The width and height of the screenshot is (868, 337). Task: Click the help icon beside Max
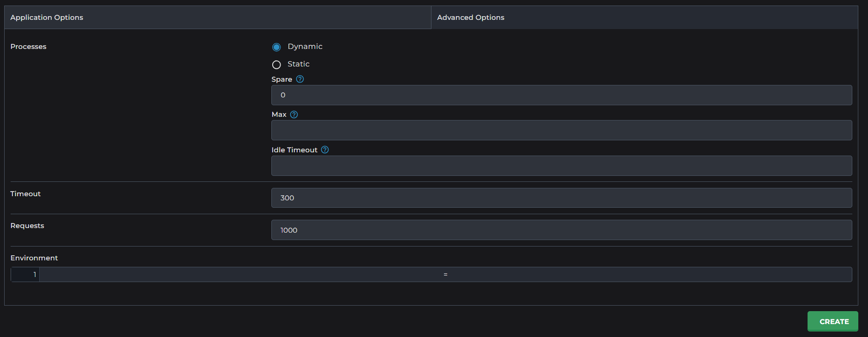tap(294, 114)
